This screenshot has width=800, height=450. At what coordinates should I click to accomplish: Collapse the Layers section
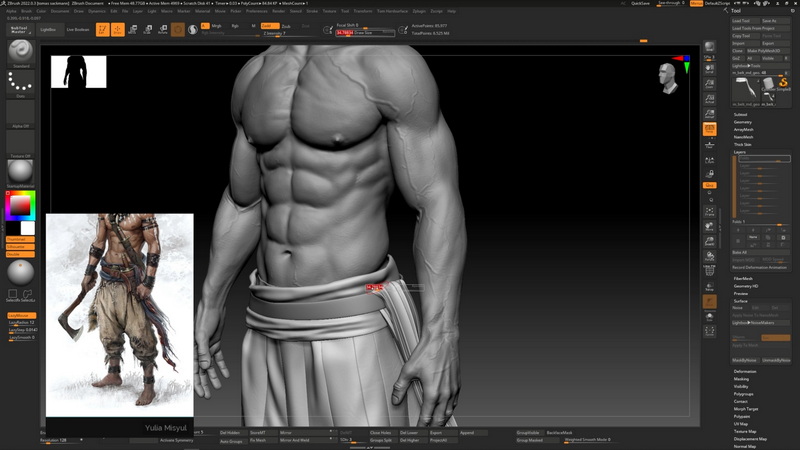tap(739, 152)
